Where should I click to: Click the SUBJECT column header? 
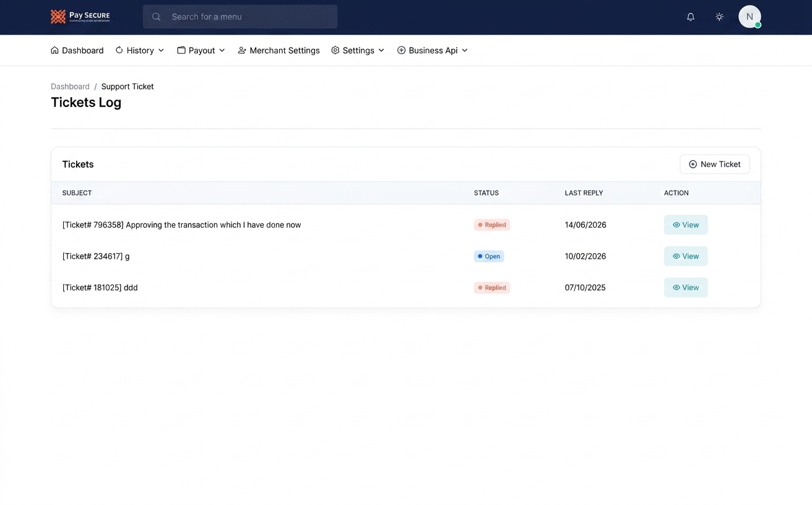click(77, 193)
